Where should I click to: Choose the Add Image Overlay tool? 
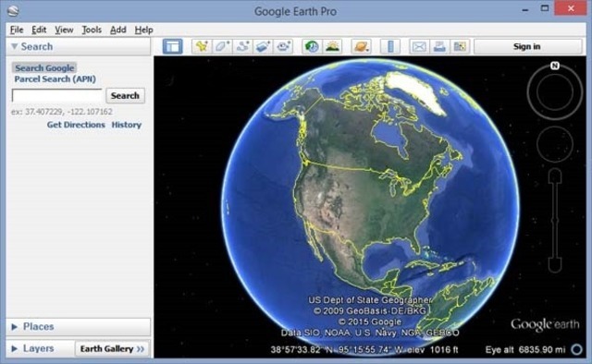tap(263, 46)
